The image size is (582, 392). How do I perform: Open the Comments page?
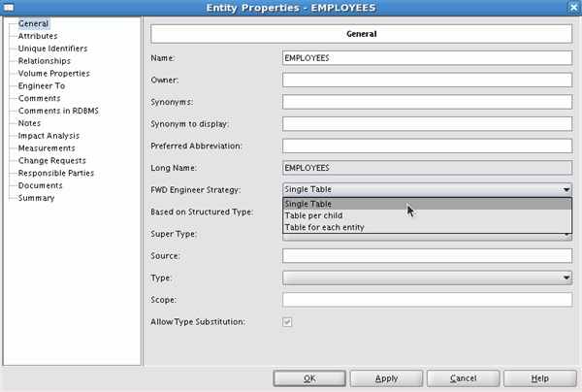click(40, 98)
